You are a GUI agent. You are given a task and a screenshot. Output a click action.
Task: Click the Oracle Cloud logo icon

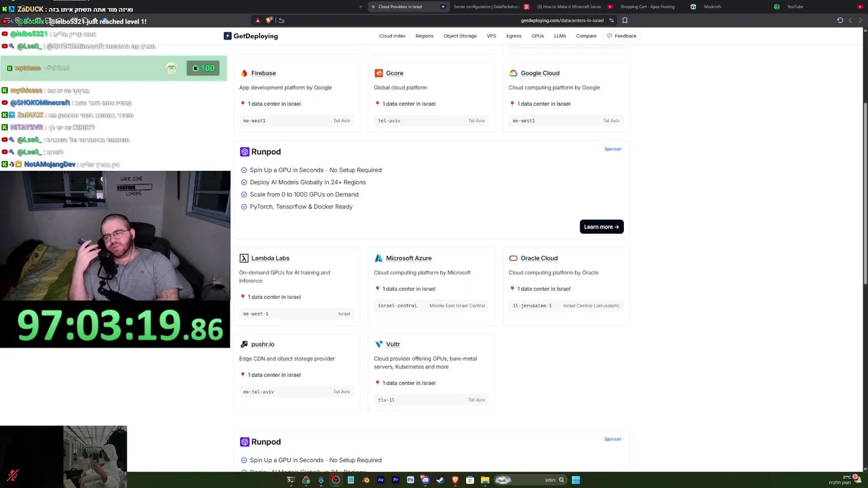coord(513,258)
